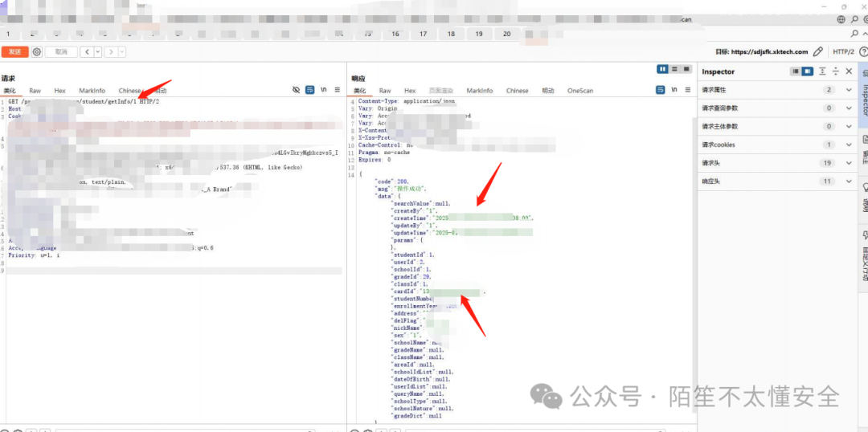Open the back-history dropdown arrow

(98, 51)
